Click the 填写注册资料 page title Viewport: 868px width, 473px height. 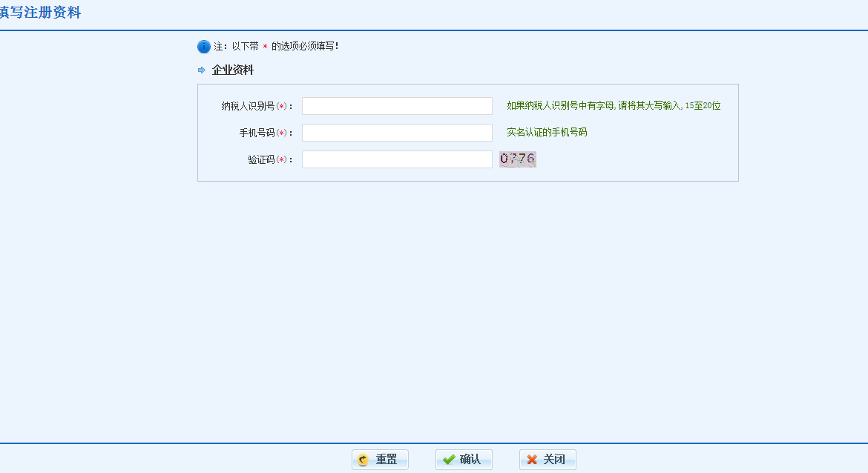coord(41,13)
